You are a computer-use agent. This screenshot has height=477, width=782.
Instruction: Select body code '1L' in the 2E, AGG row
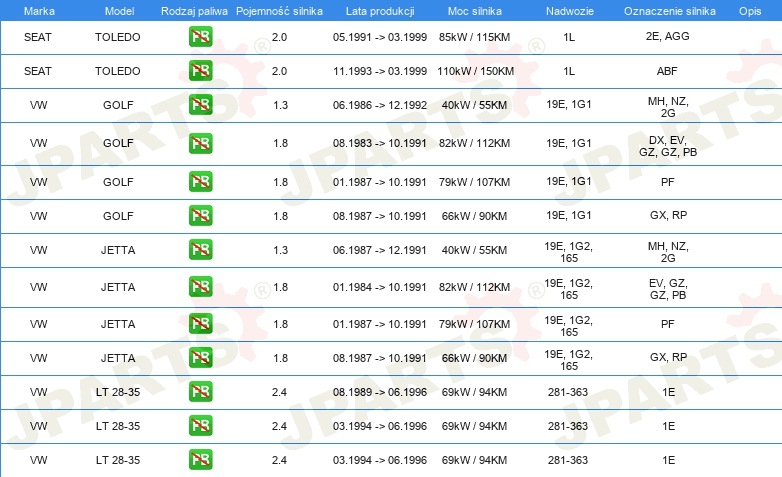569,37
